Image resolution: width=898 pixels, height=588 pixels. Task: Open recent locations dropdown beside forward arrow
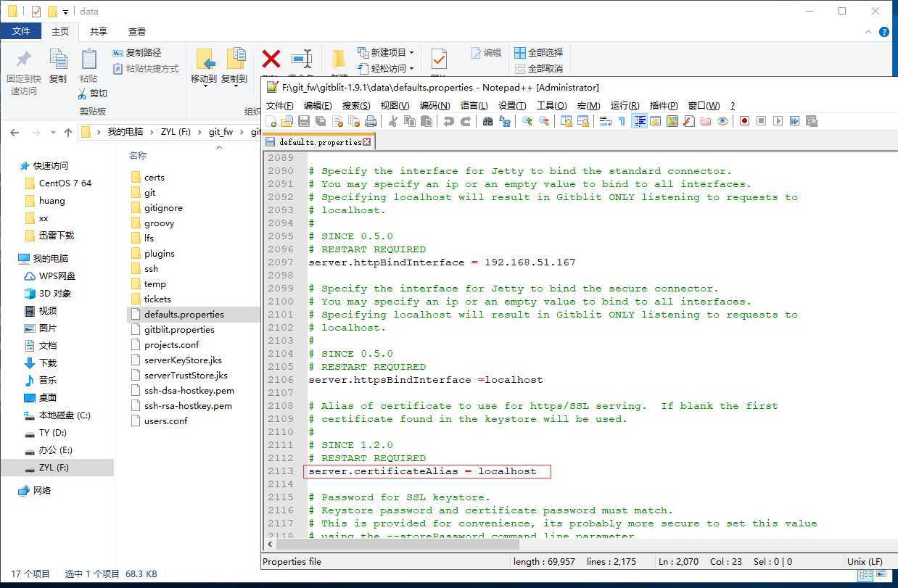53,133
